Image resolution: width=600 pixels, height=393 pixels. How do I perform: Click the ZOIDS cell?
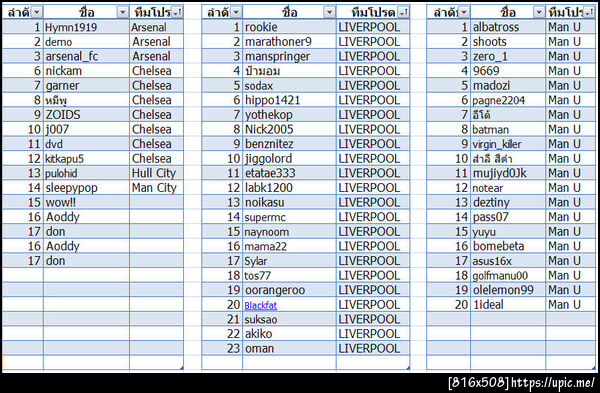(x=86, y=115)
